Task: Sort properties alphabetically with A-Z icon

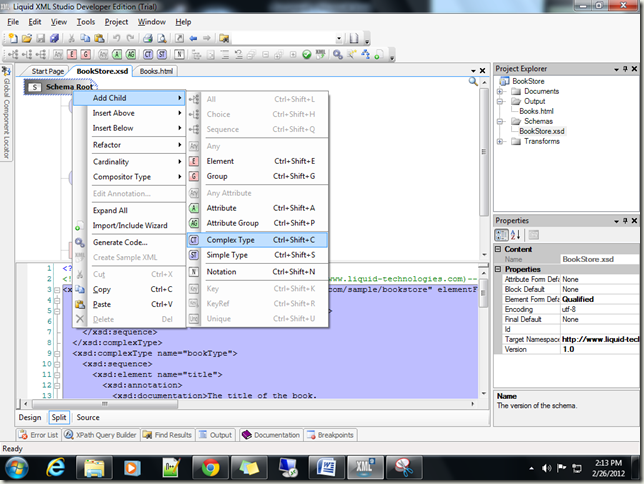Action: tap(515, 234)
